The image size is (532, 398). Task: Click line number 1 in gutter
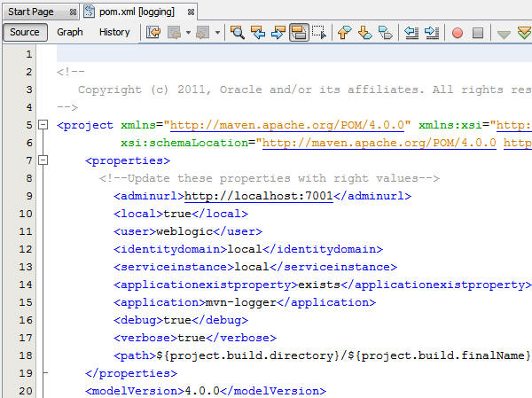[x=29, y=54]
